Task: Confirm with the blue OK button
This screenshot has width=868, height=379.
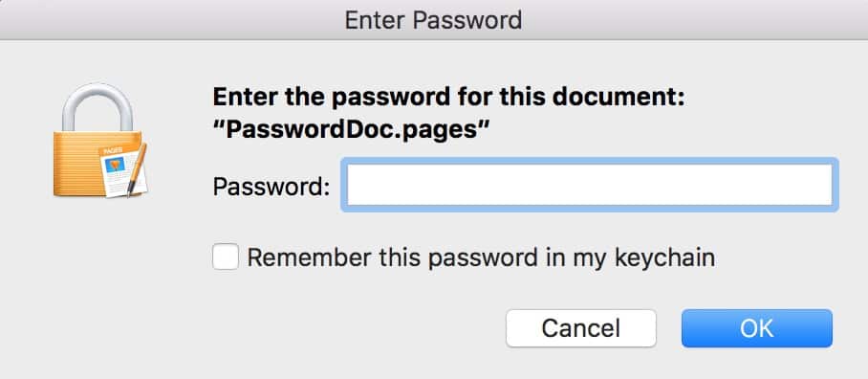Action: [x=757, y=328]
